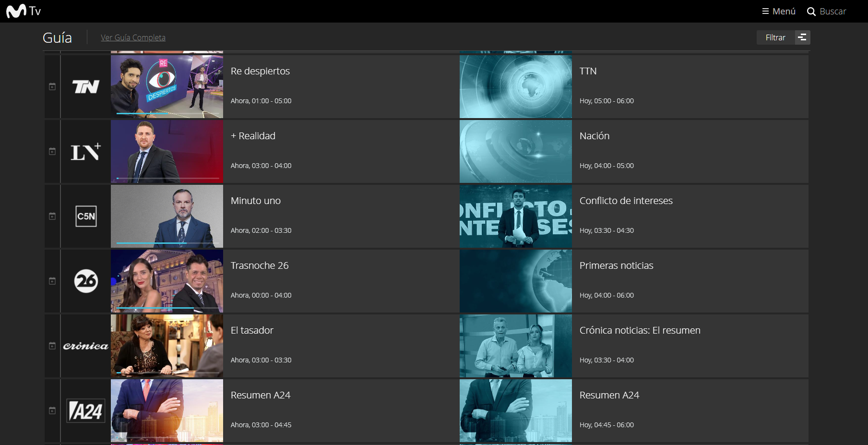The width and height of the screenshot is (868, 445).
Task: Select the Crónica channel logo
Action: coord(86,346)
